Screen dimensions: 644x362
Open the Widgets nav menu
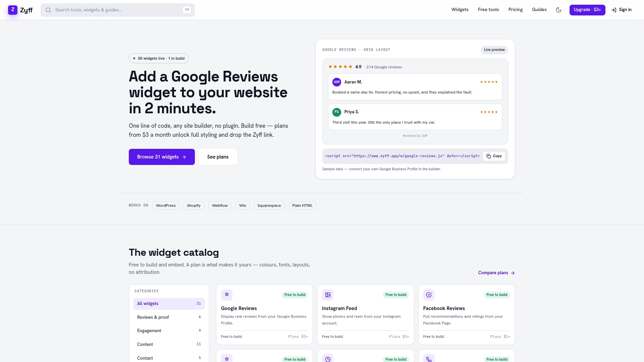coord(460,10)
